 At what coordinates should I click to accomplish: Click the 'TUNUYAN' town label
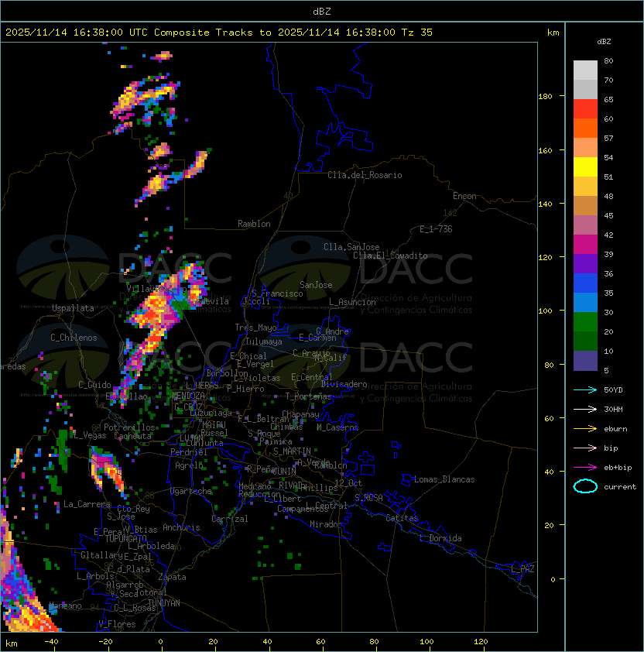pos(164,603)
